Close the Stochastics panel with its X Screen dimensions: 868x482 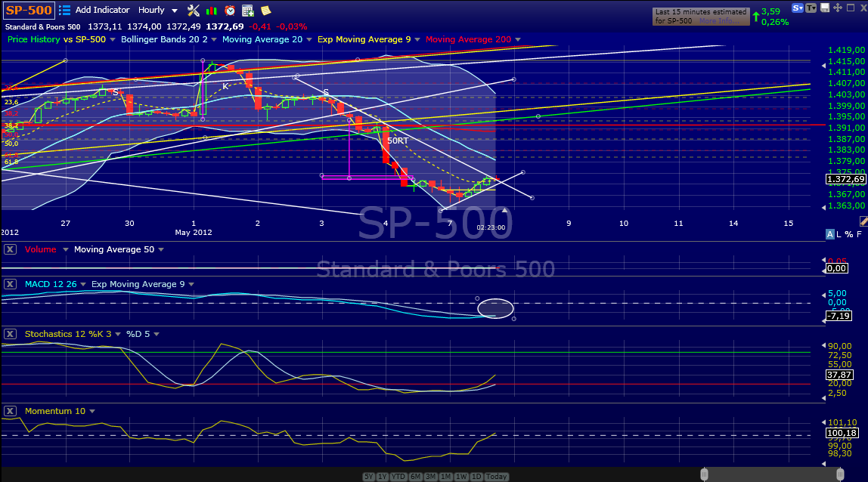10,334
